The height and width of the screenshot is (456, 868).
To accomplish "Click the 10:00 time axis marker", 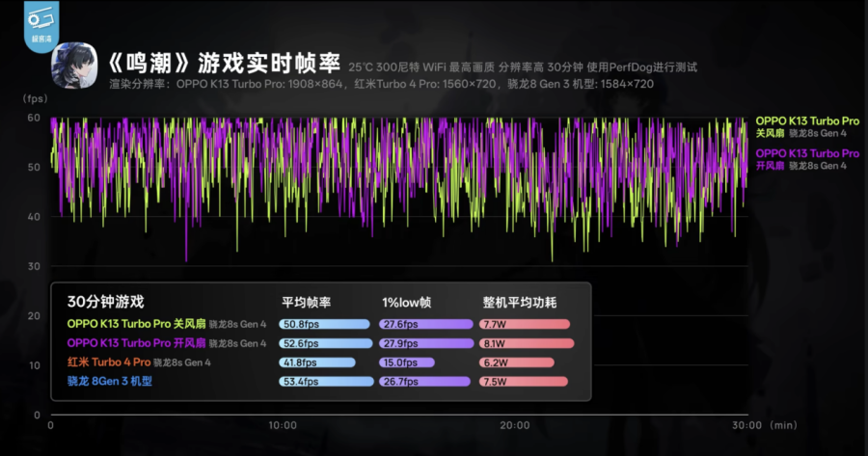I will coord(282,425).
